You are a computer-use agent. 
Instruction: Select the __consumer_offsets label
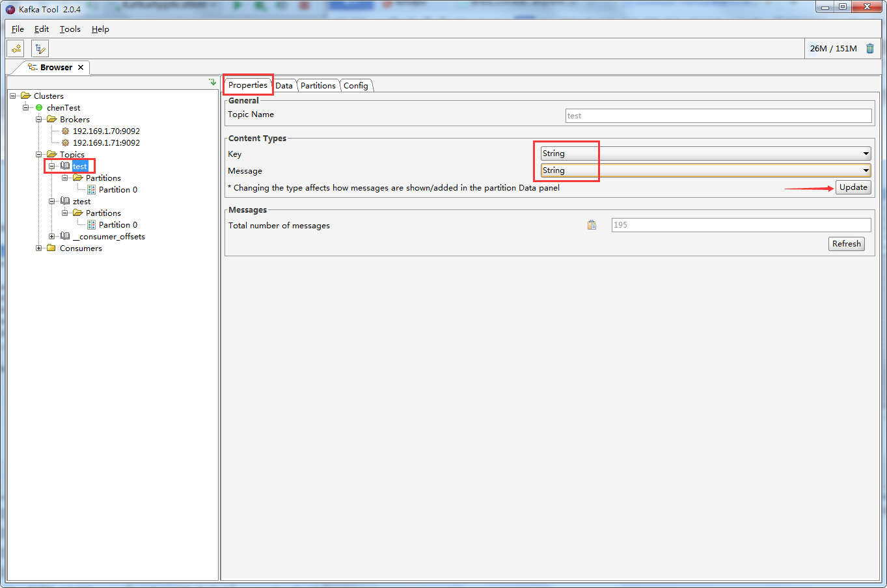tap(109, 237)
